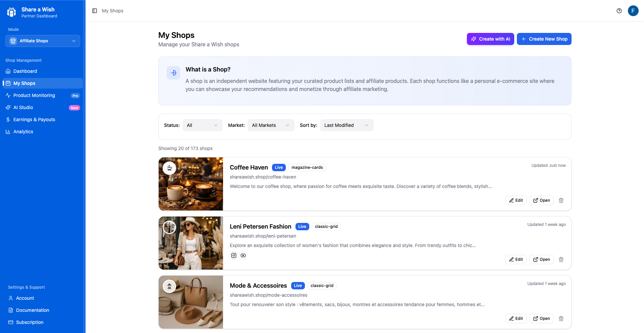Click the sparkle icon in Create with AI

pyautogui.click(x=474, y=39)
